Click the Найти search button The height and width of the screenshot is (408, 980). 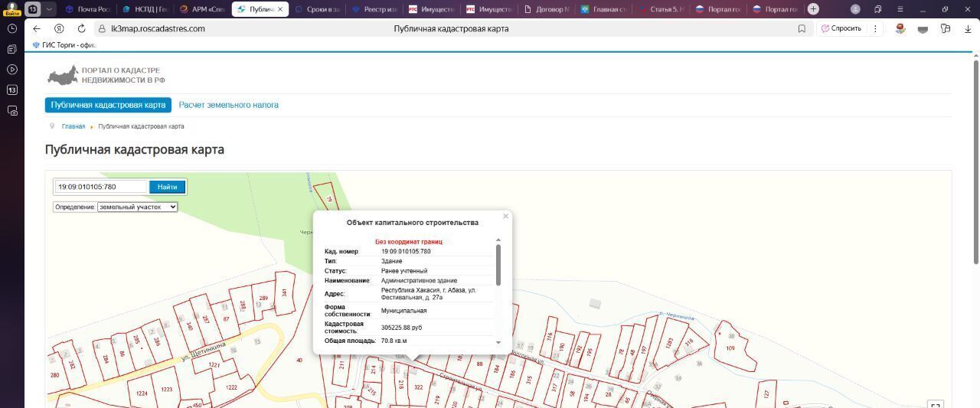tap(168, 187)
